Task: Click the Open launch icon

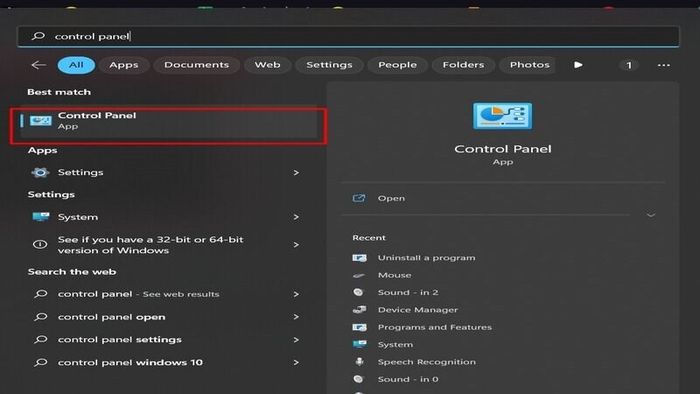Action: click(x=359, y=198)
